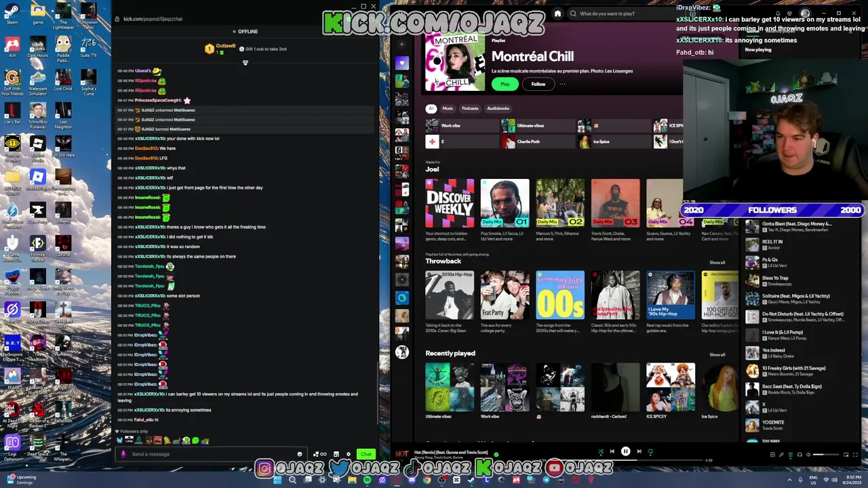
Task: Pause the currently playing Spotify song
Action: pos(625,451)
